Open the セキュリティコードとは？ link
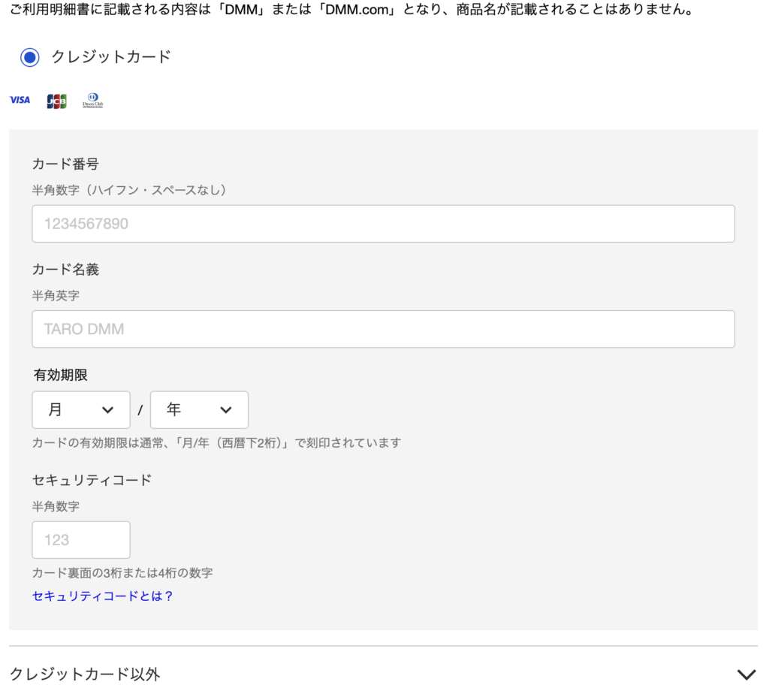The image size is (769, 700). (x=103, y=596)
